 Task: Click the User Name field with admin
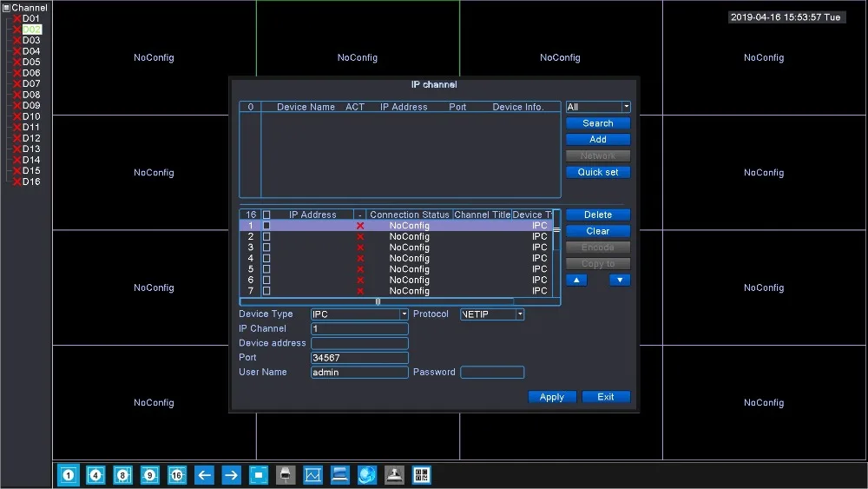point(359,372)
